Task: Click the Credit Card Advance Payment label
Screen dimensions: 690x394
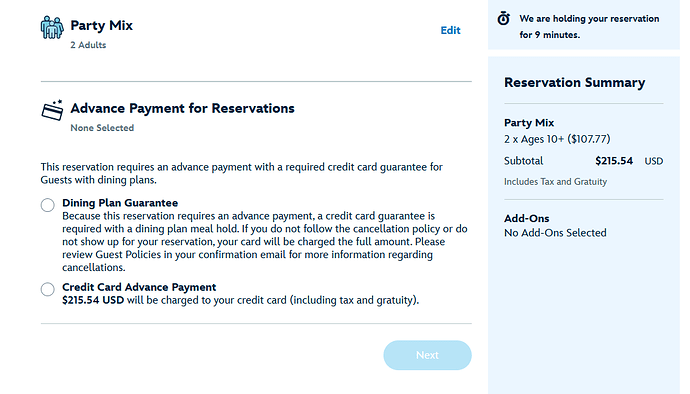Action: pos(139,287)
